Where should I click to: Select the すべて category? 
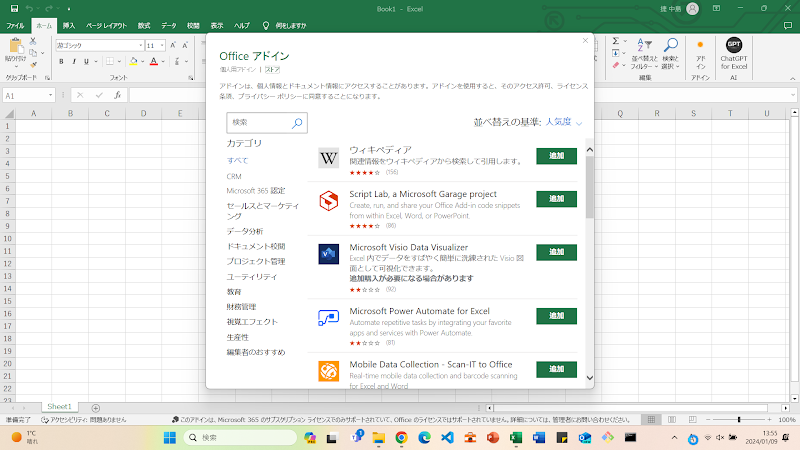(x=237, y=160)
